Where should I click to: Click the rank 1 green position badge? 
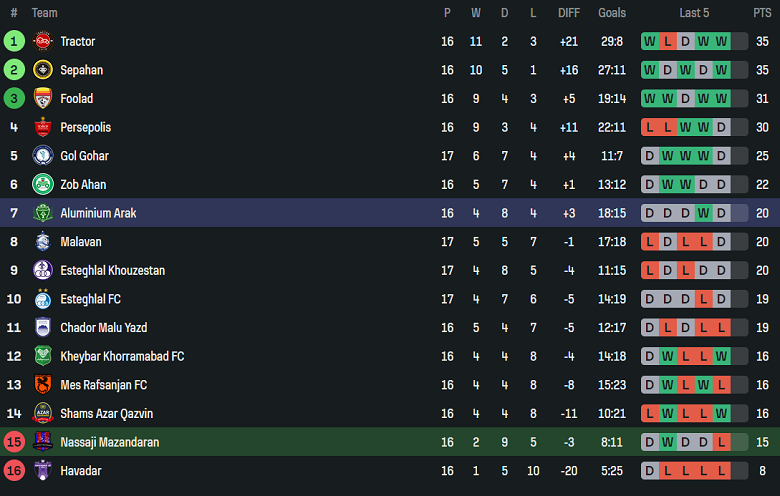[x=14, y=41]
